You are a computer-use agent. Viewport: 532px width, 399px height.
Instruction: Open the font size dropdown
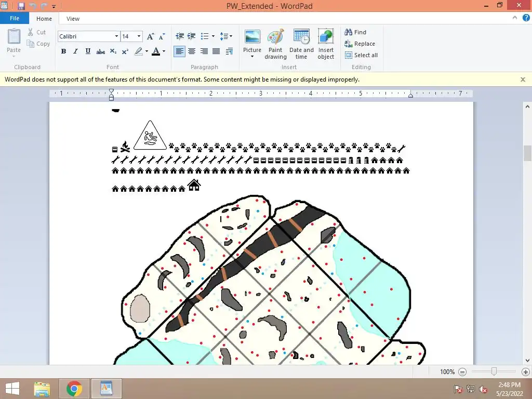[x=139, y=36]
